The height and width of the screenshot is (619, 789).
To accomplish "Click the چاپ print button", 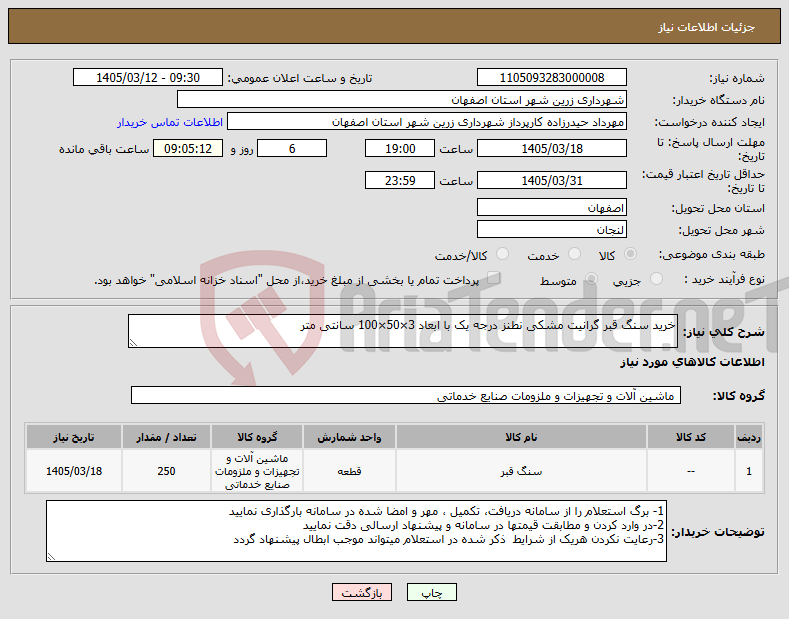I will (432, 592).
